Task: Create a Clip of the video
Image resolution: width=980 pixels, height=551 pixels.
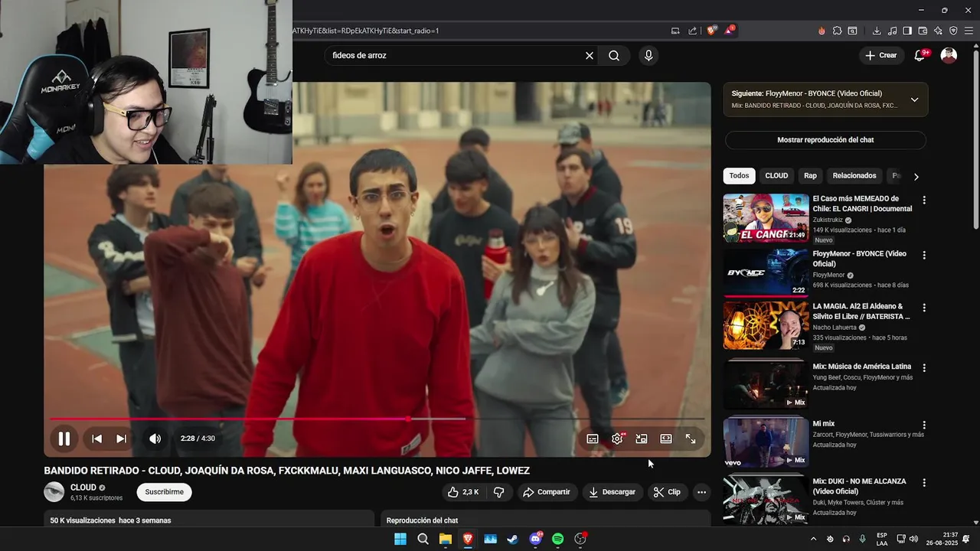Action: (667, 492)
